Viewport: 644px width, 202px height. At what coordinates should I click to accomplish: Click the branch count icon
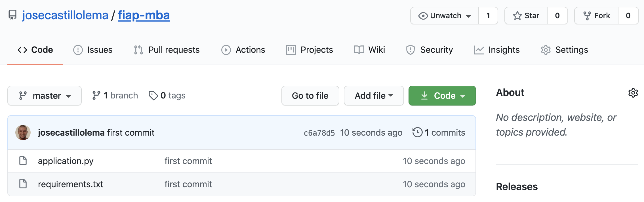click(x=96, y=96)
